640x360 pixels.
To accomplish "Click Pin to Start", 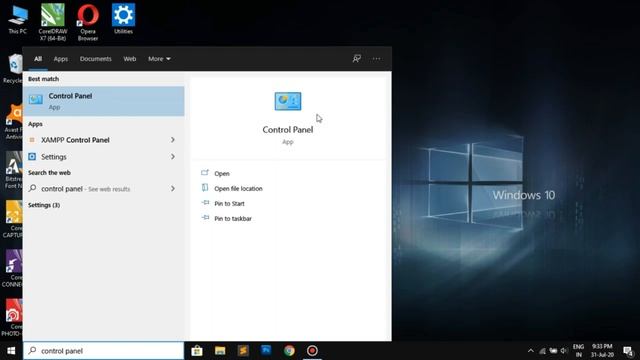I will (229, 204).
